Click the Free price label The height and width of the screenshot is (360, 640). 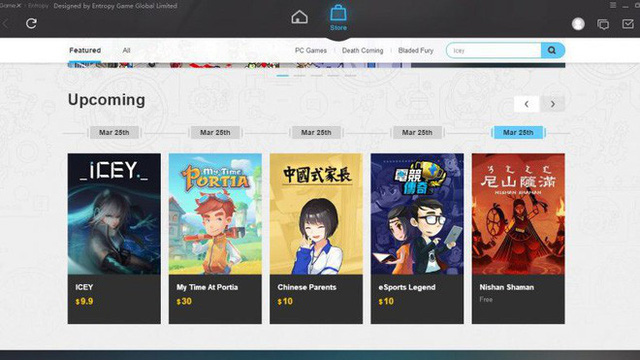(486, 300)
